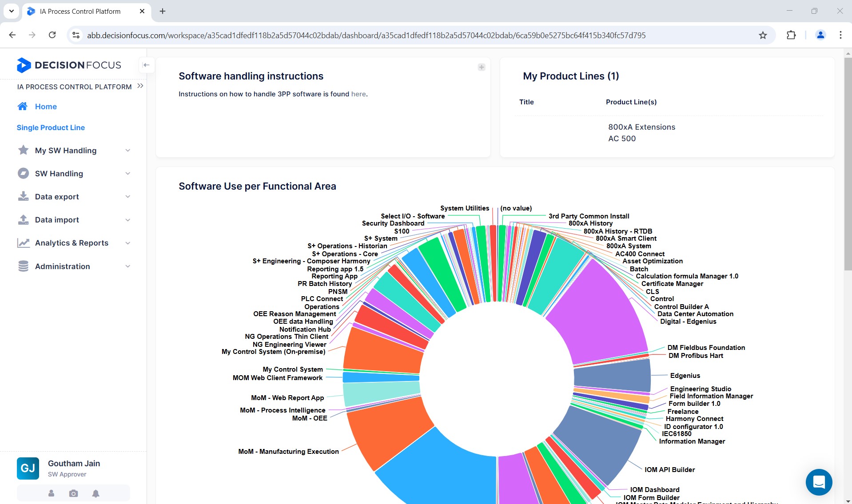This screenshot has width=852, height=504.
Task: Click the 3rd Party Common Install label
Action: coord(589,216)
